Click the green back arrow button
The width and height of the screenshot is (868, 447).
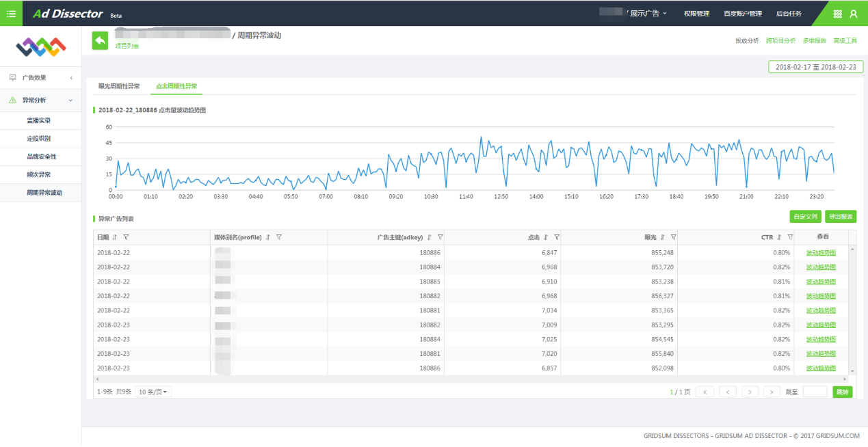[x=100, y=41]
